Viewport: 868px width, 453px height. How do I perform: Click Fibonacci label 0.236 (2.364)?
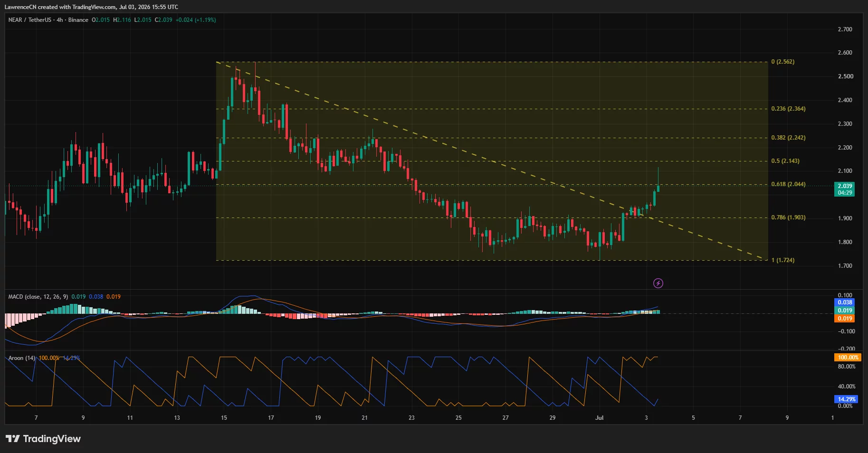pos(788,109)
